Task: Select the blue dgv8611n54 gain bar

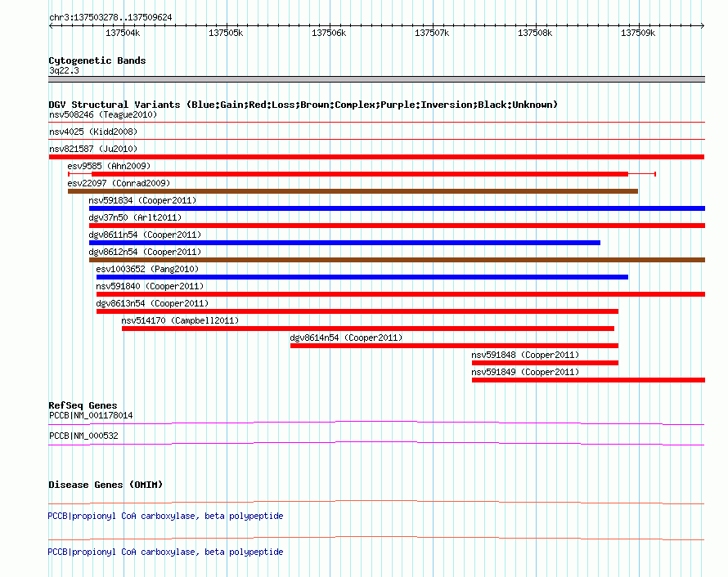Action: (344, 243)
